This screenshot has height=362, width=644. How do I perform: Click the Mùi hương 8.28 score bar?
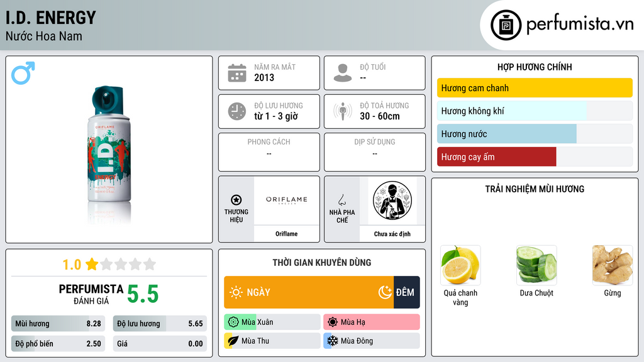click(58, 324)
